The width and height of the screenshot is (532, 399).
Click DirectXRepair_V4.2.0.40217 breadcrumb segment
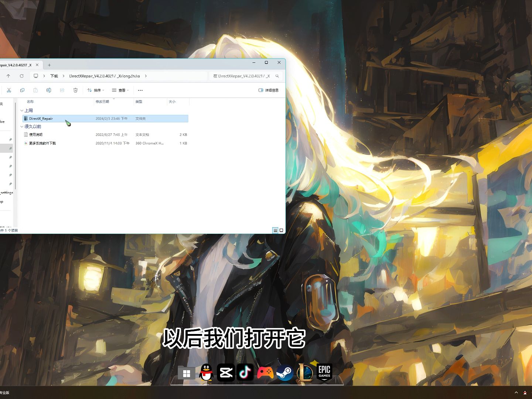105,76
